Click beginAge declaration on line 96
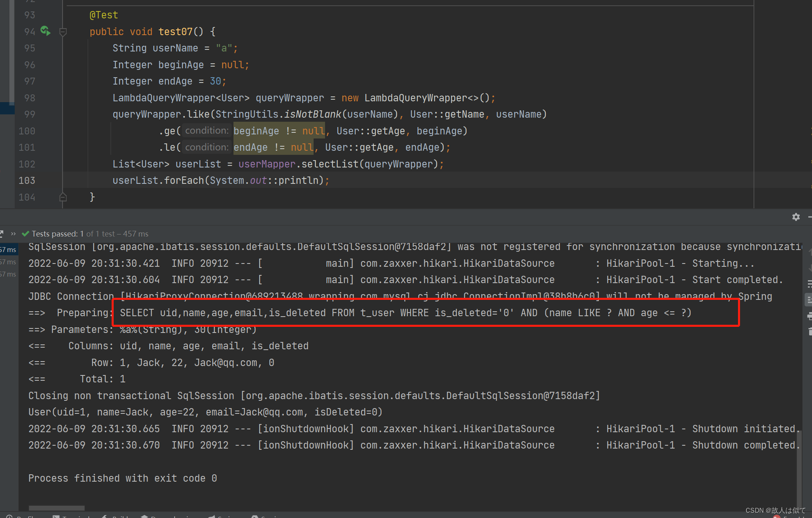The width and height of the screenshot is (812, 518). (181, 65)
